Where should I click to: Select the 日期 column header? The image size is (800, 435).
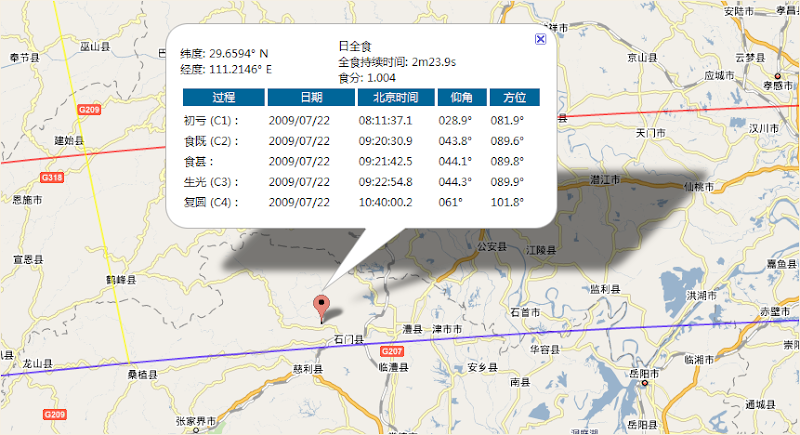pos(311,97)
